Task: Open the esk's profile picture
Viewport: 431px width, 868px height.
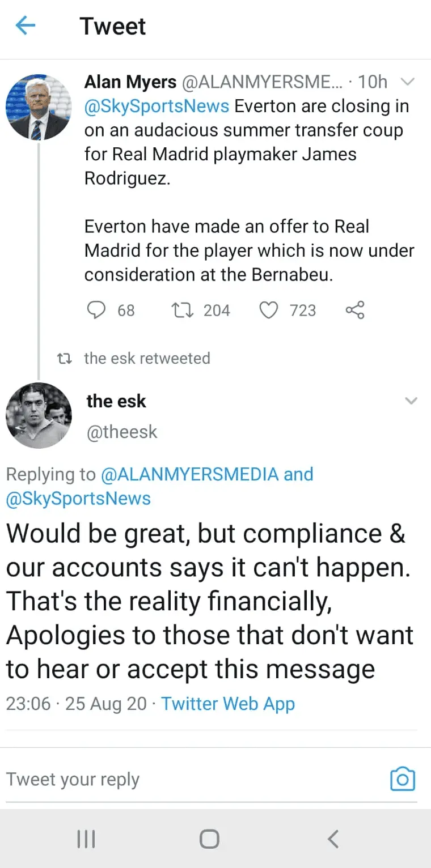Action: (x=39, y=415)
